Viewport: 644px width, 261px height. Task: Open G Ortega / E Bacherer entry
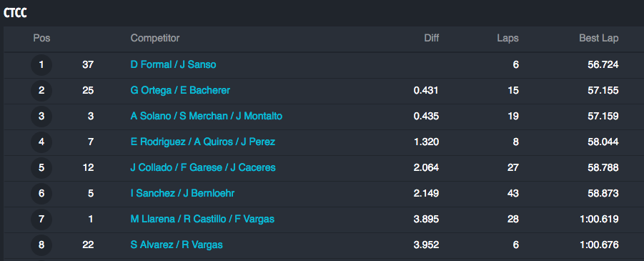[x=180, y=90]
